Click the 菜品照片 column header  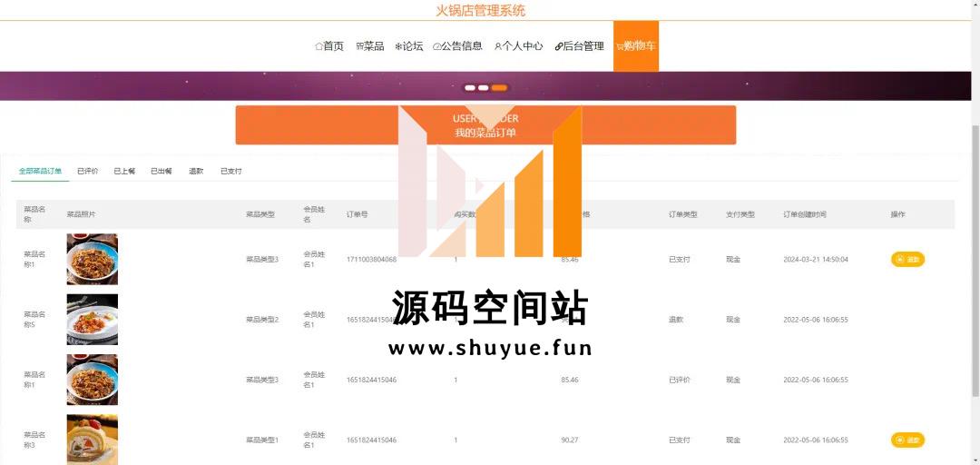pyautogui.click(x=82, y=214)
